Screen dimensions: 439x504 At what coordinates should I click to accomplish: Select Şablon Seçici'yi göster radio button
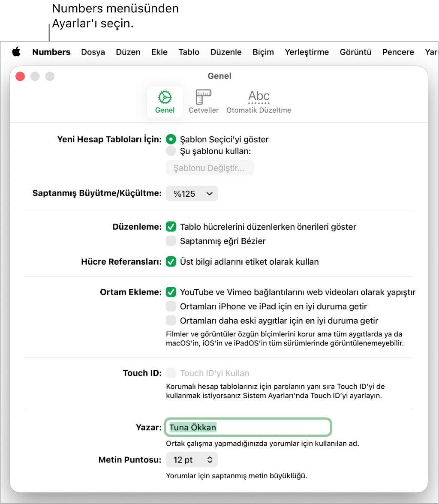coord(171,139)
